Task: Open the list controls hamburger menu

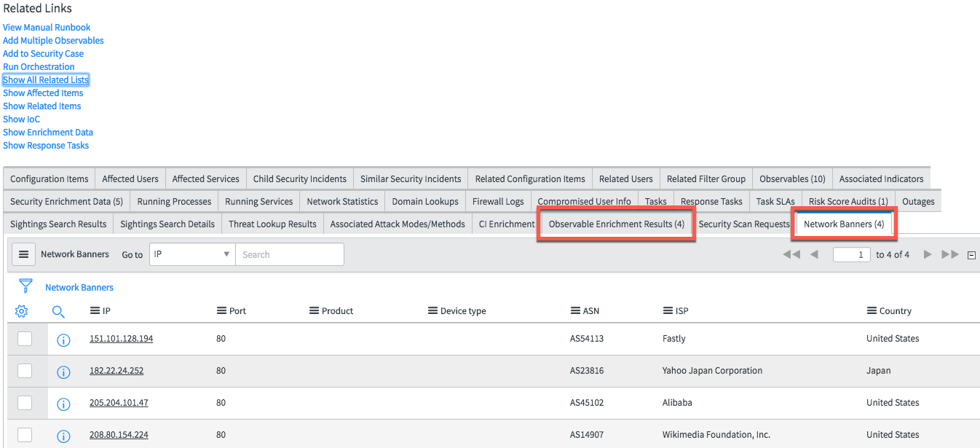Action: [x=23, y=254]
